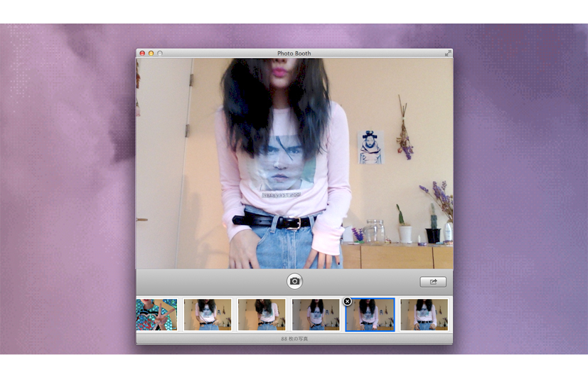Select the blue-highlighted photo thumbnail
Screen dimensions: 588x378
[370, 315]
